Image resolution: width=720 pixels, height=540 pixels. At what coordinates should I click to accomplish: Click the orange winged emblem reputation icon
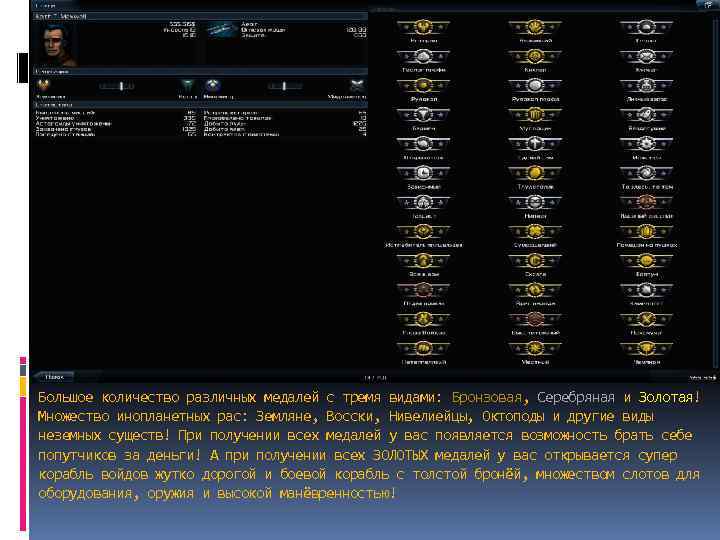click(x=44, y=86)
